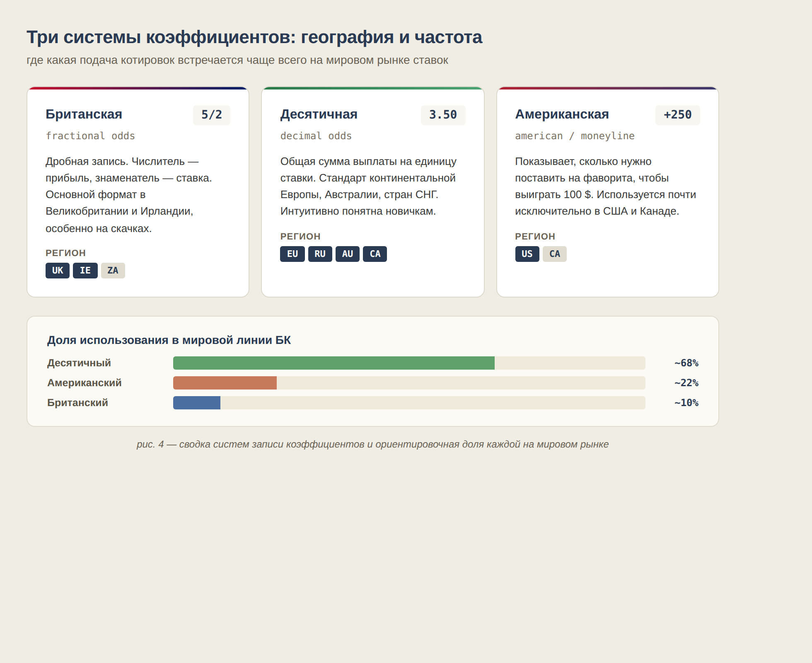Click the blue Британский usage bar
Viewport: 812px width, 663px height.
point(196,403)
